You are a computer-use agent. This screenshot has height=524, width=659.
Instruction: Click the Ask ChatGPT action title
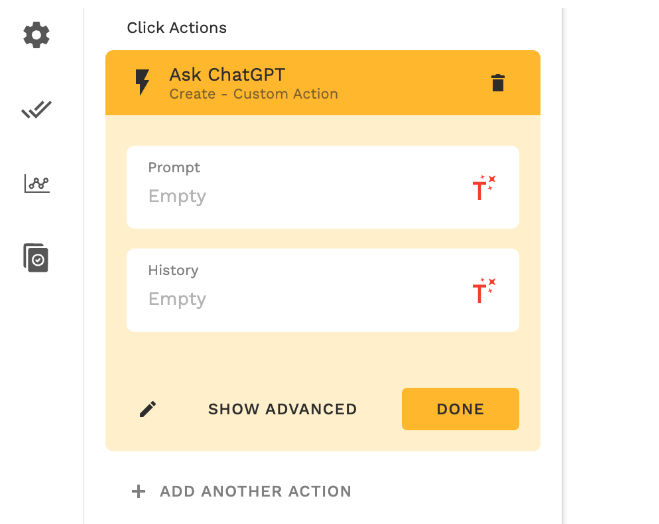(227, 75)
